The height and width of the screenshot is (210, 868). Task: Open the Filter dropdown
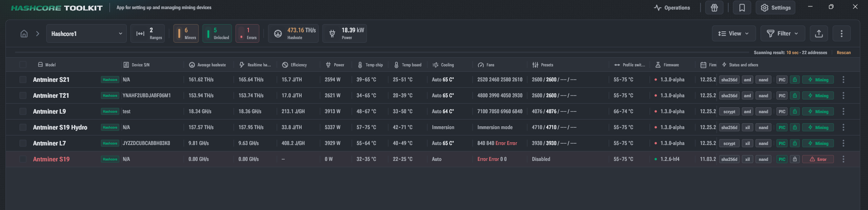(783, 34)
